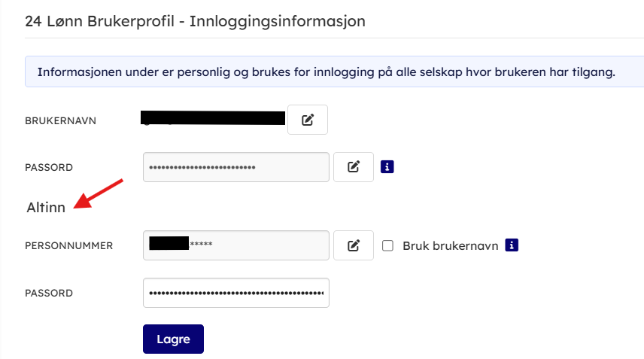Click the edit icon next to Brukernavn
Screen dimensions: 644x359
point(308,120)
